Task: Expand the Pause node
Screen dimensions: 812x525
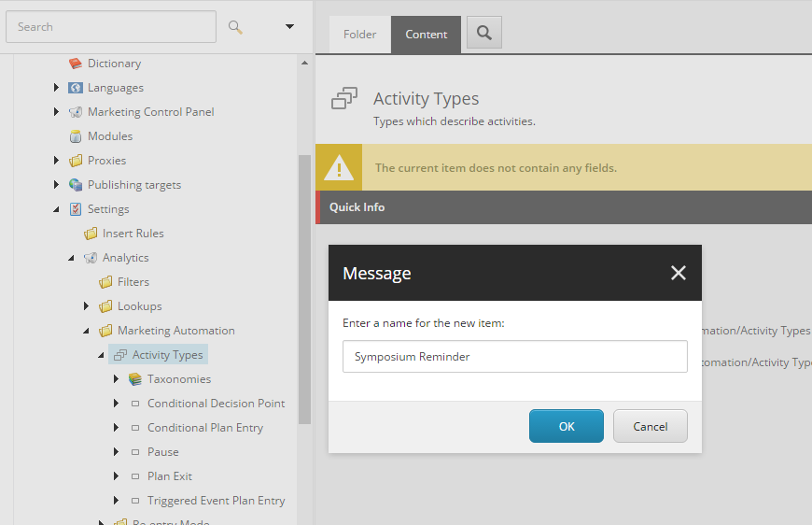Action: pos(116,452)
